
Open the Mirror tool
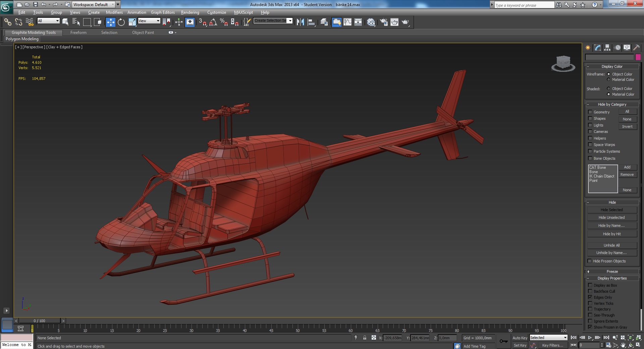300,22
